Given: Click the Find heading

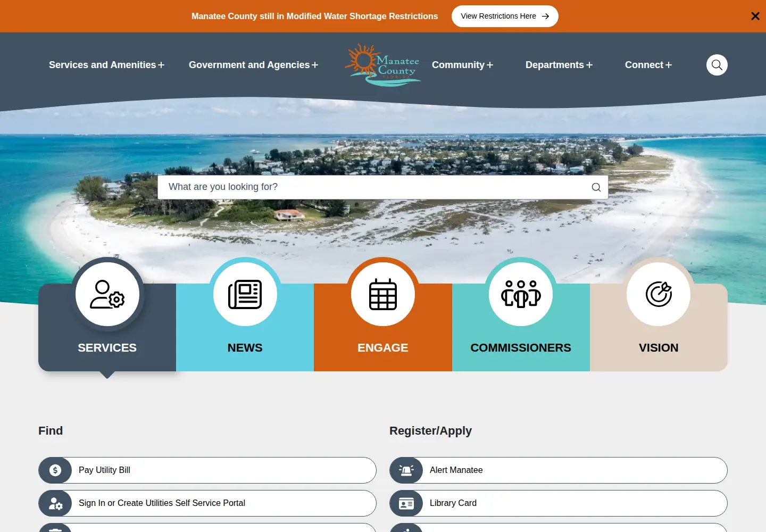Looking at the screenshot, I should (x=51, y=431).
